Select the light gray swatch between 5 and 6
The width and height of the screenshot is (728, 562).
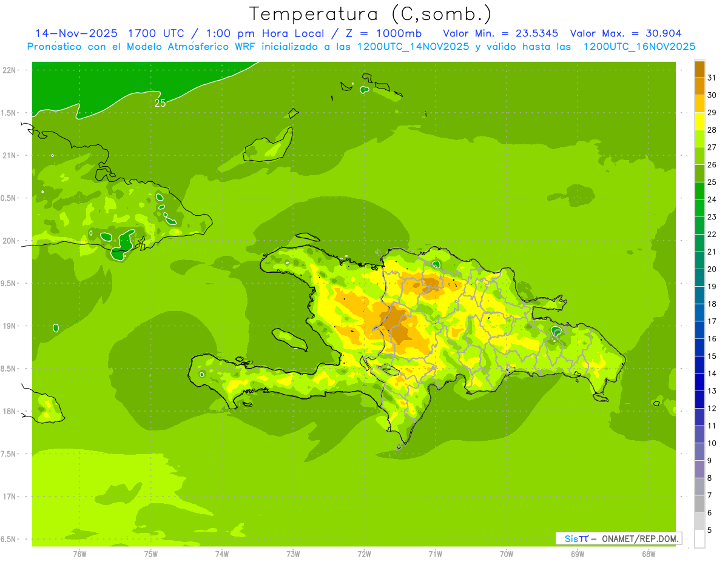[699, 521]
